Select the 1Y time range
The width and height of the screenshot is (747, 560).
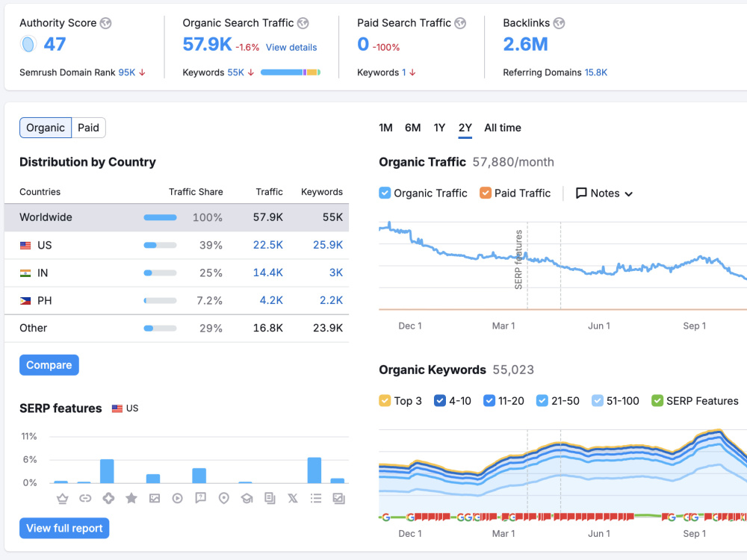point(439,128)
